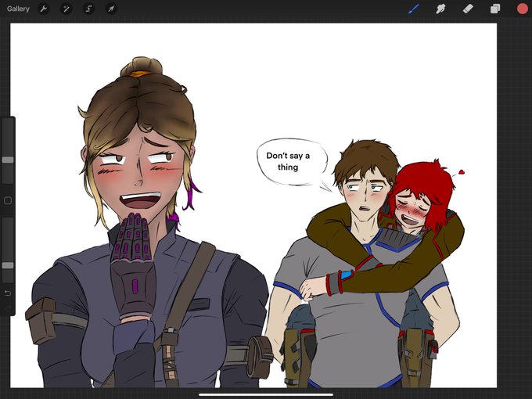
Task: Open the red active color picker
Action: pyautogui.click(x=522, y=9)
